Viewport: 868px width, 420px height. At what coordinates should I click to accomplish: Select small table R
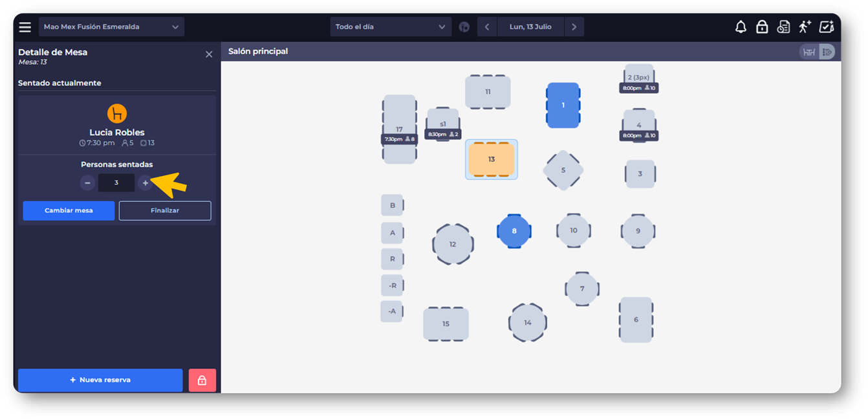pyautogui.click(x=393, y=259)
